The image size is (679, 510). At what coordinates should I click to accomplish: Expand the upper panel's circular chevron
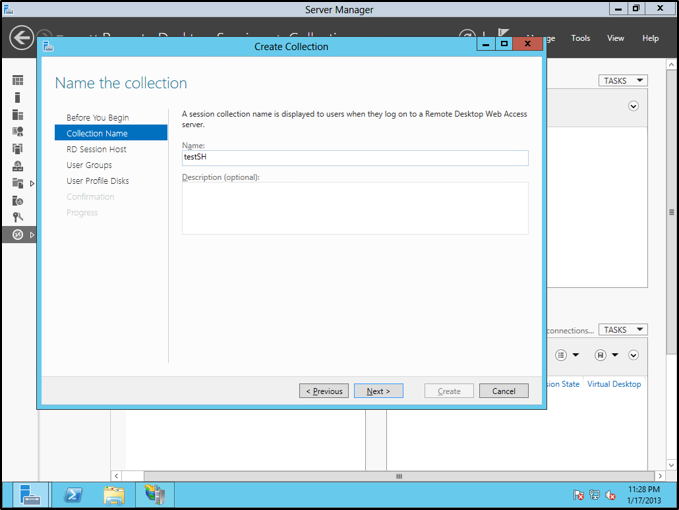(x=633, y=106)
